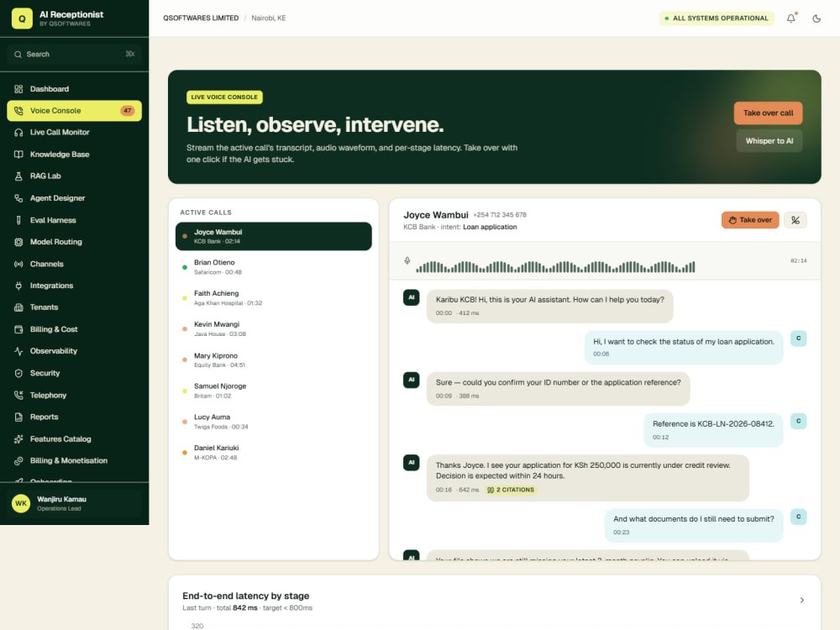Click the Channels broadcast icon
Image resolution: width=840 pixels, height=630 pixels.
click(18, 264)
